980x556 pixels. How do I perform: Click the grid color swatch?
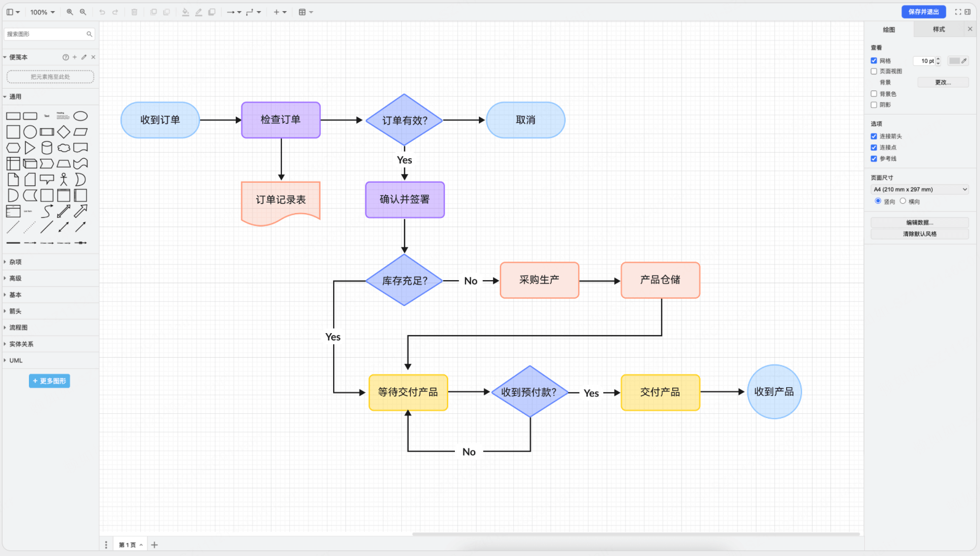(955, 61)
